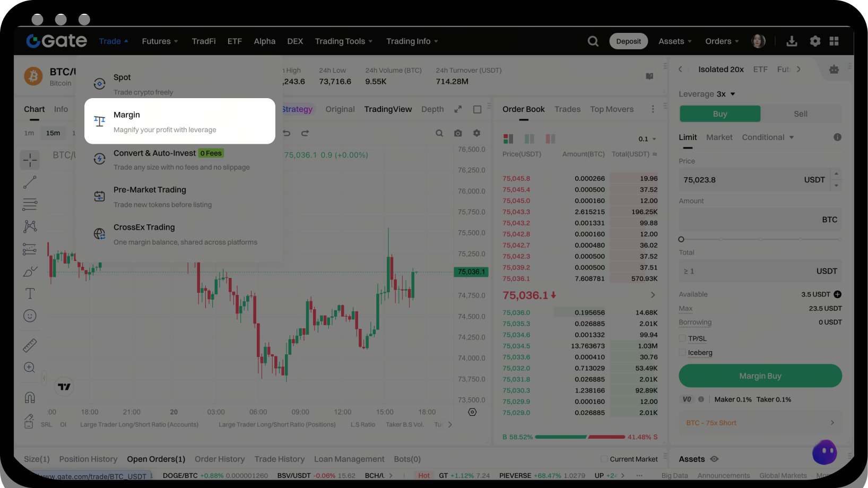Open order book 0.1 precision dropdown
Image resolution: width=868 pixels, height=488 pixels.
647,139
